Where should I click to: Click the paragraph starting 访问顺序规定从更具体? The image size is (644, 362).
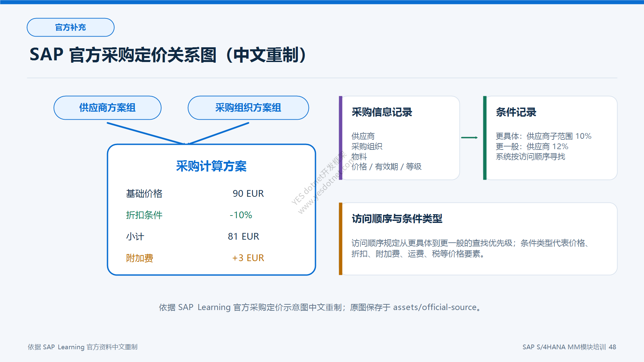471,248
